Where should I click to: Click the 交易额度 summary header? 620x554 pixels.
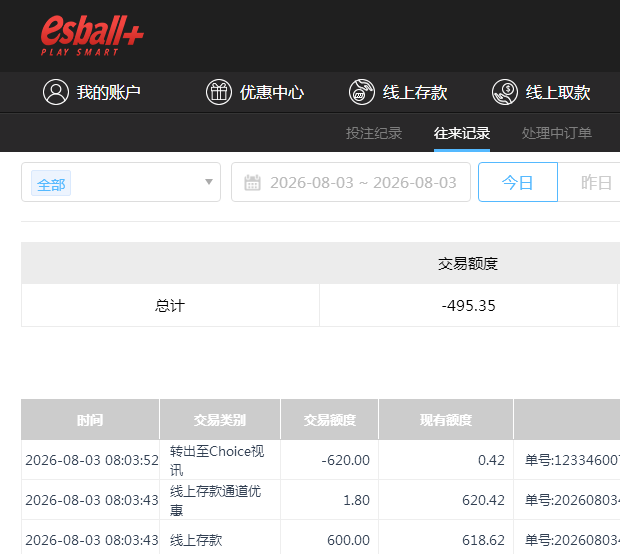click(468, 263)
